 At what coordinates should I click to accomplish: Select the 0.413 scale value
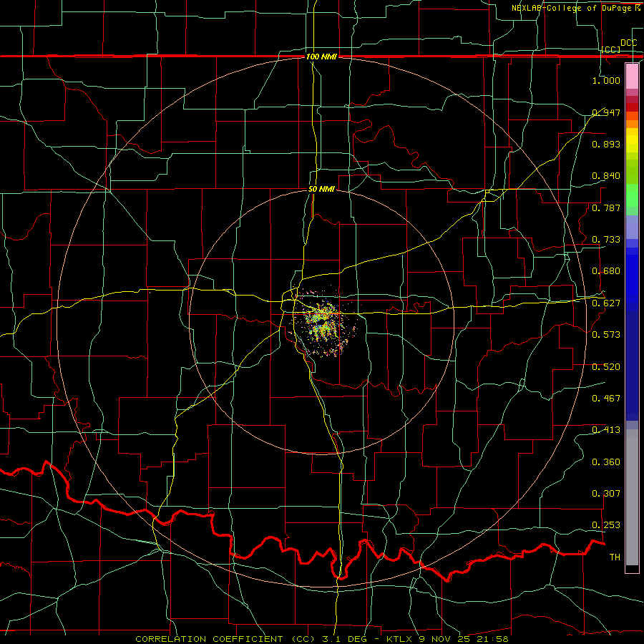click(x=606, y=430)
